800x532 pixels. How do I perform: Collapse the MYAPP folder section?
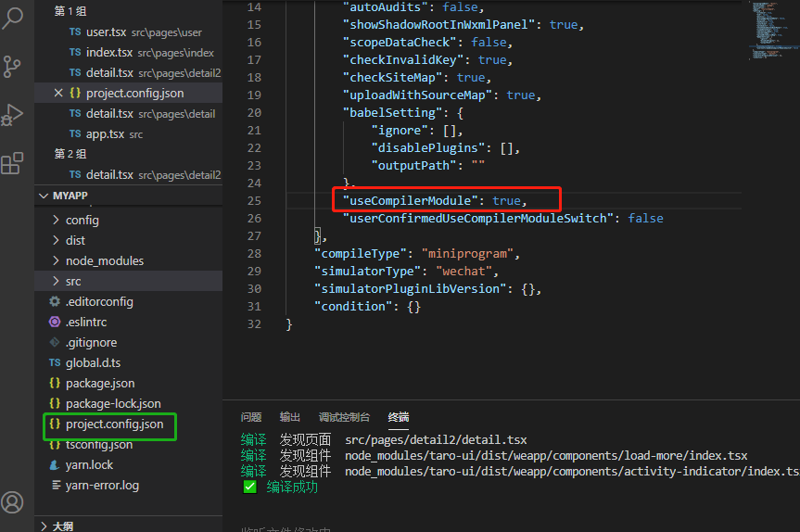tap(129, 196)
